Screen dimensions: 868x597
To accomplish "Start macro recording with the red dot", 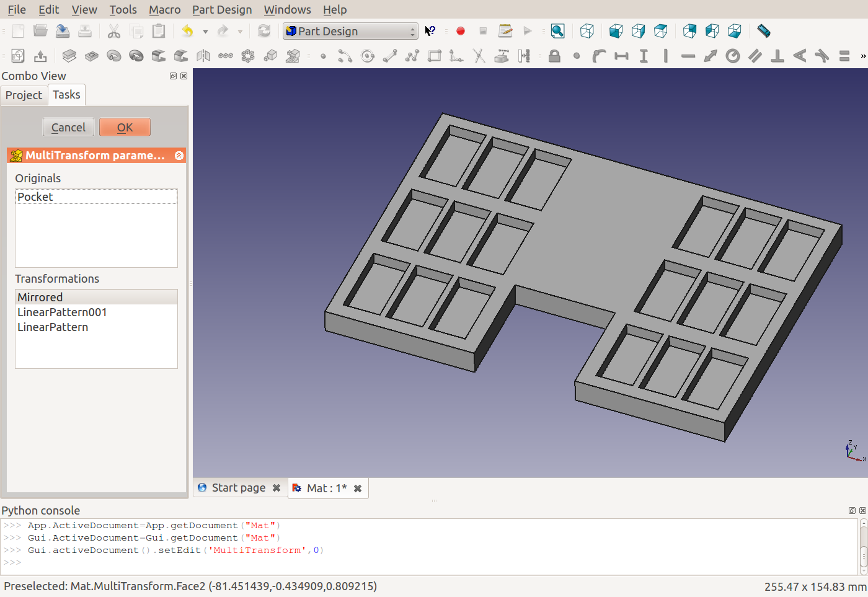I will click(461, 31).
